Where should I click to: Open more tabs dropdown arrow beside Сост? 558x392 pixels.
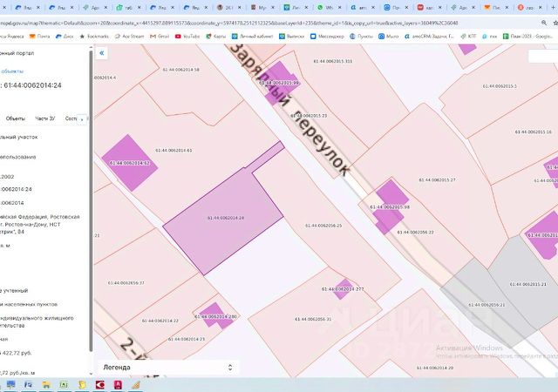pos(82,118)
